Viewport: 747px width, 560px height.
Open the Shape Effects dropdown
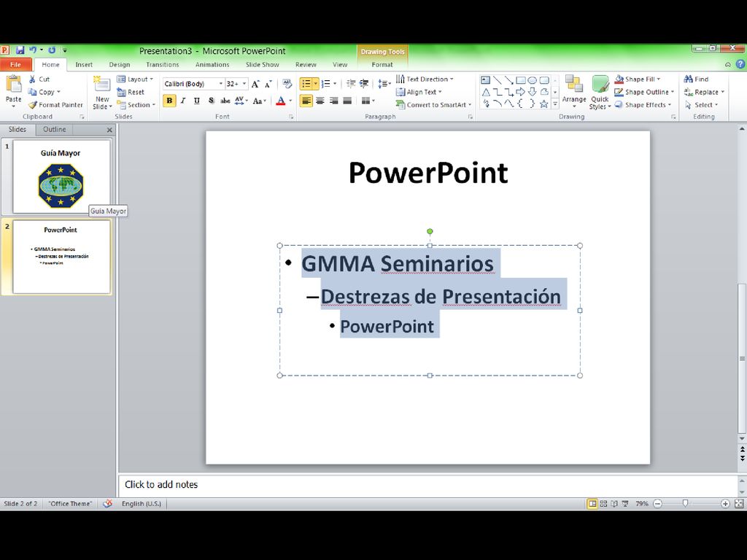click(x=643, y=105)
